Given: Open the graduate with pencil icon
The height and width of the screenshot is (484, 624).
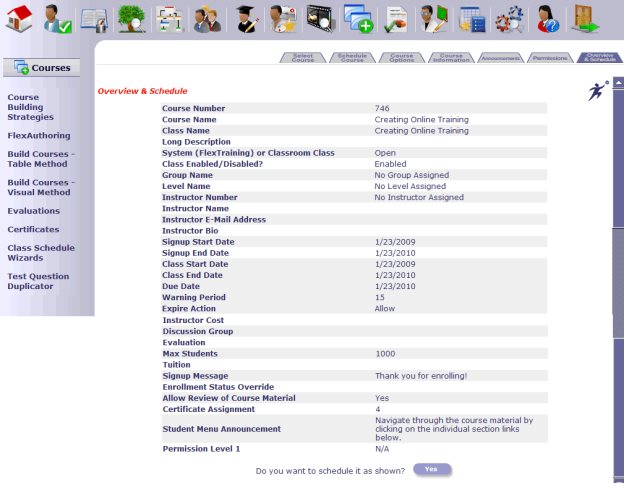Looking at the screenshot, I should coord(246,20).
